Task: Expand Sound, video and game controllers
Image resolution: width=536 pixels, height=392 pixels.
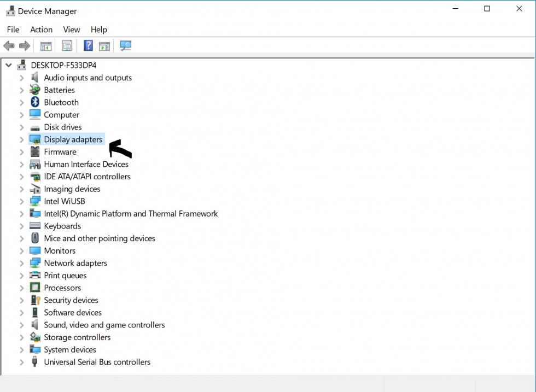Action: 21,325
